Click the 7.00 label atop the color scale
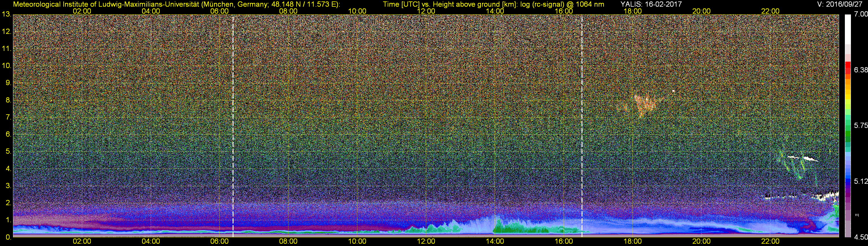Image resolution: width=868 pixels, height=246 pixels. pos(860,14)
